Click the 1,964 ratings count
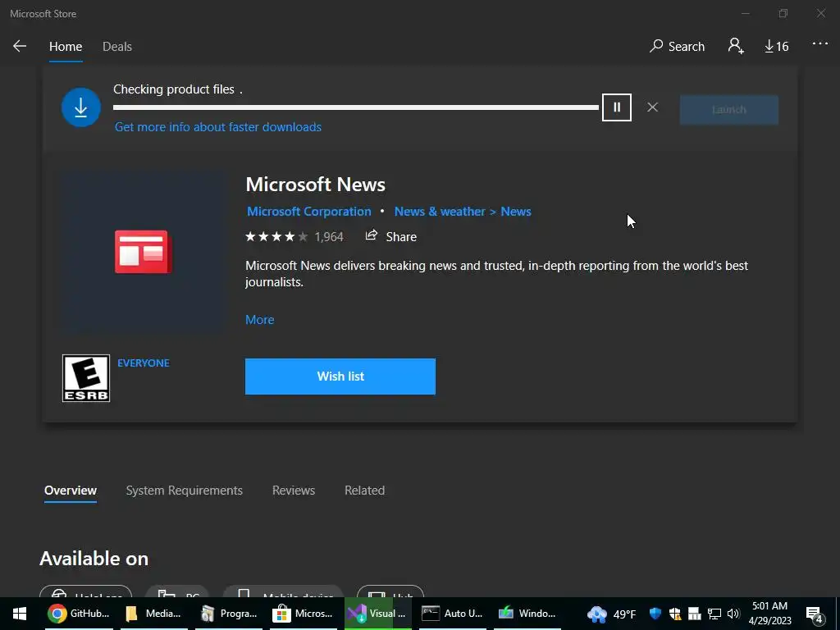840x630 pixels. pos(329,237)
